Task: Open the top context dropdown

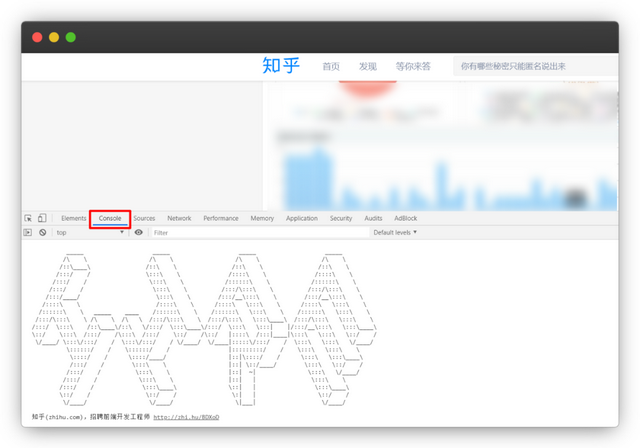Action: pos(90,233)
